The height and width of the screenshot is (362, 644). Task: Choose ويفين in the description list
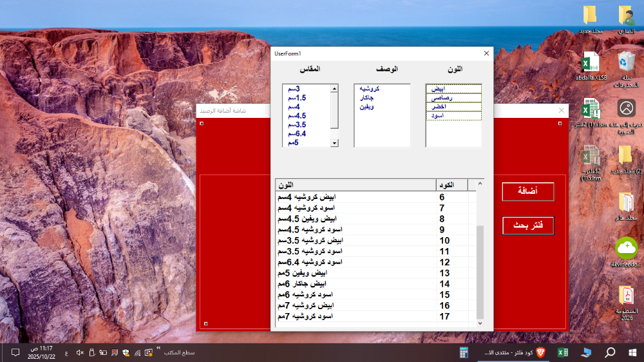coord(366,107)
